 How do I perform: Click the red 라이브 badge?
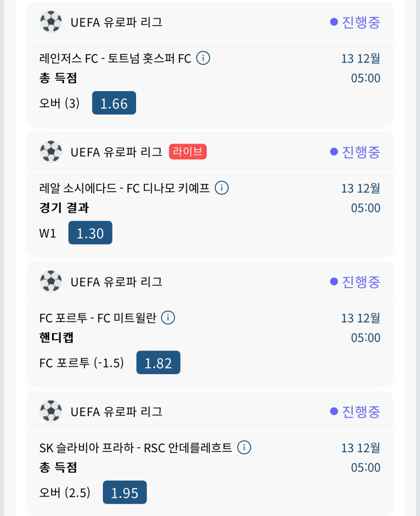(x=188, y=152)
